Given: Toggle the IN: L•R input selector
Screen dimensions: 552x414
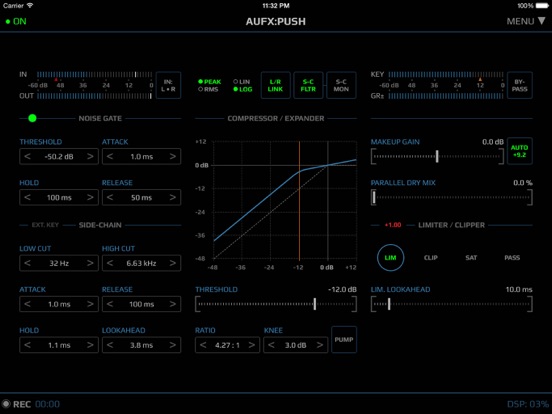Looking at the screenshot, I should click(x=168, y=86).
